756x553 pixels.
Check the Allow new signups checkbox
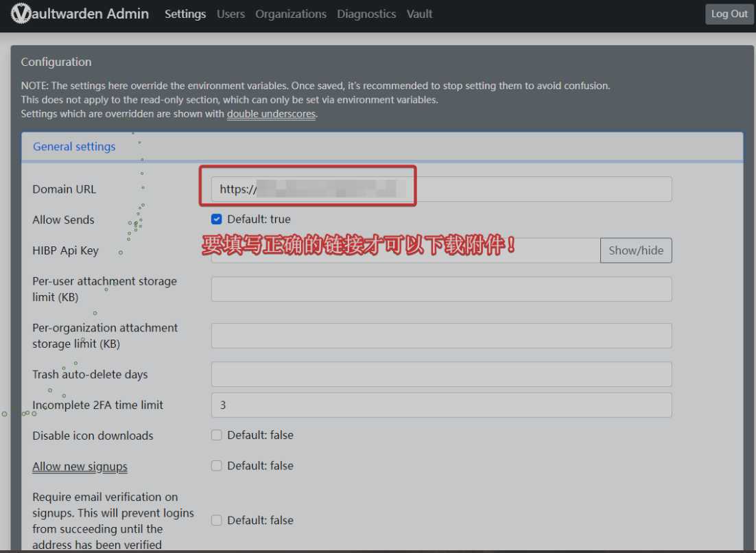click(x=217, y=466)
